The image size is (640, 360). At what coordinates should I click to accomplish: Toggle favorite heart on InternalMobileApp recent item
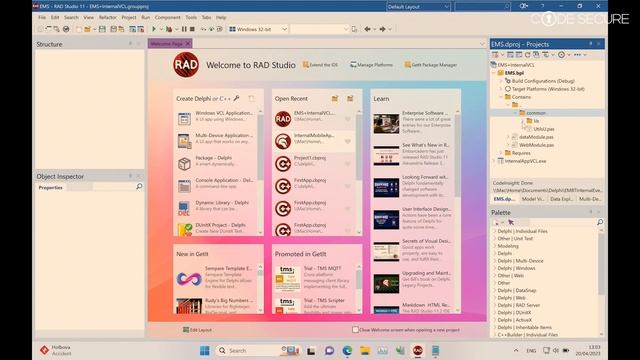pyautogui.click(x=348, y=141)
